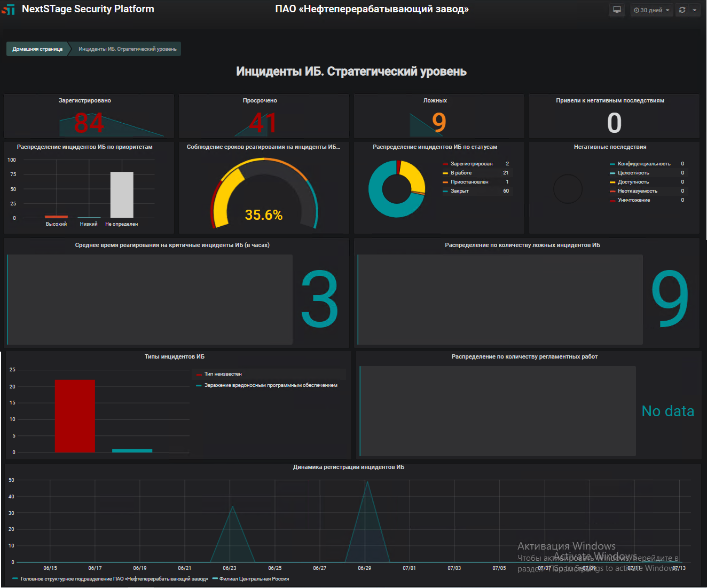The image size is (707, 588).
Task: Click the clock icon in time picker
Action: pos(636,10)
